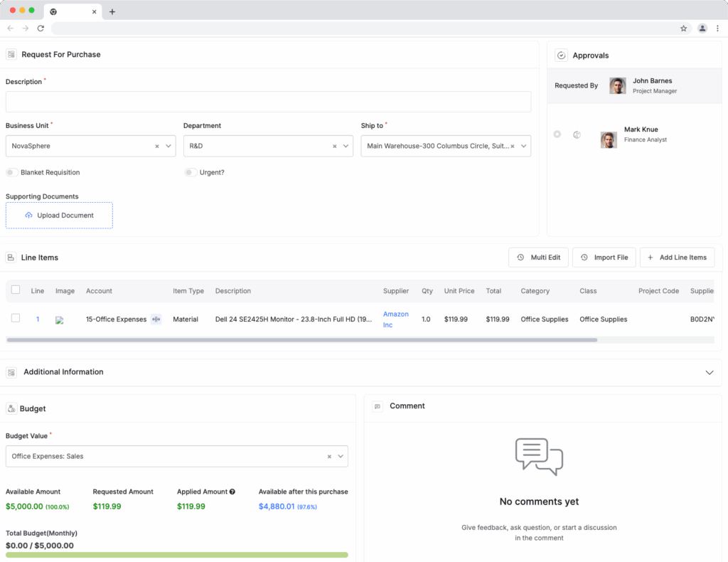Click the Material item type cell
The image size is (728, 562).
pyautogui.click(x=186, y=319)
